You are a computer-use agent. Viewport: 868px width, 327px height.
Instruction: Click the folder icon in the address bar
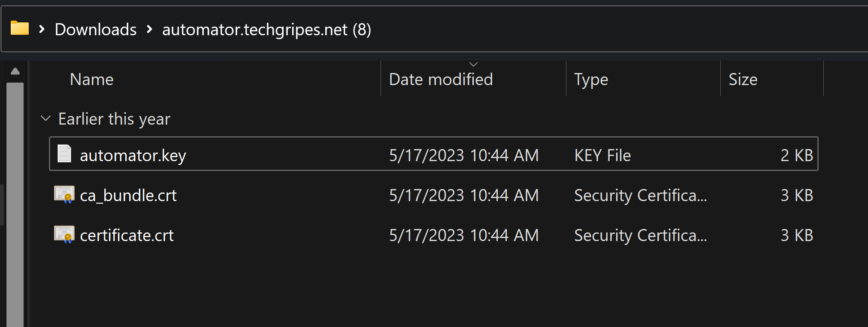point(20,29)
